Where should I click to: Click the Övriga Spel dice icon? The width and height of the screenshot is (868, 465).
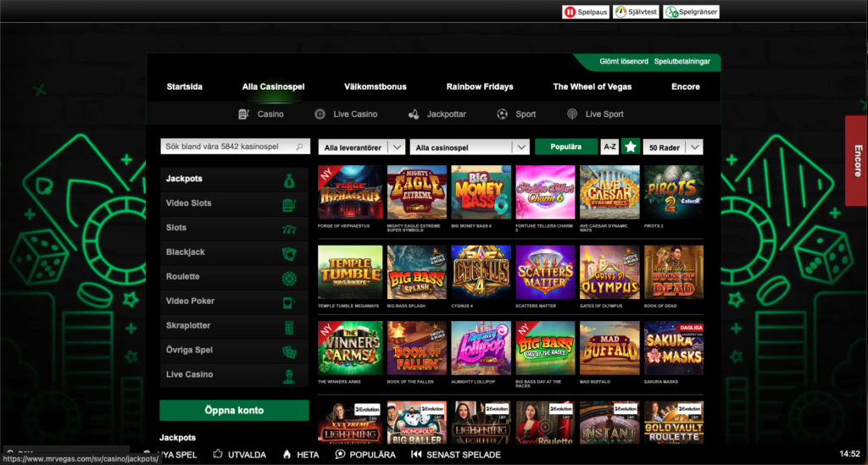point(289,352)
